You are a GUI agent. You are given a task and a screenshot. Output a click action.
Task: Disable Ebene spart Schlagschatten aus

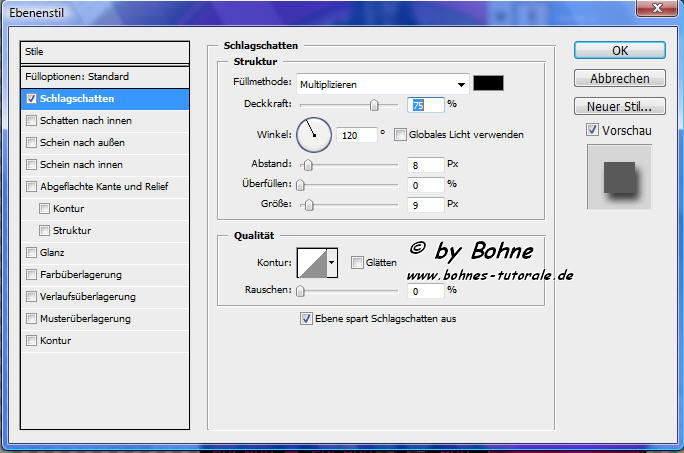(x=307, y=319)
